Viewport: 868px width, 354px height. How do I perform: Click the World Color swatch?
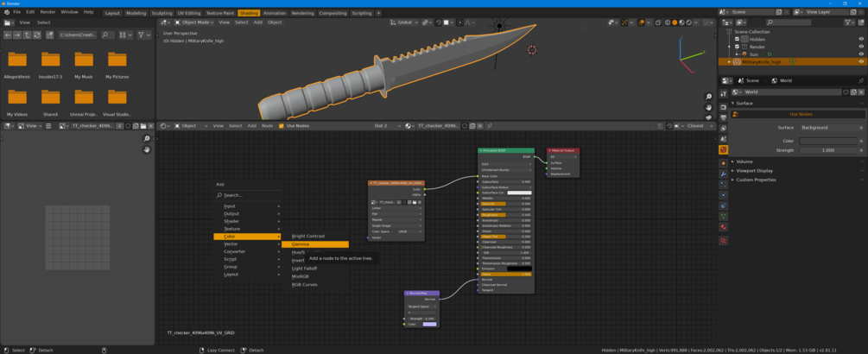828,141
